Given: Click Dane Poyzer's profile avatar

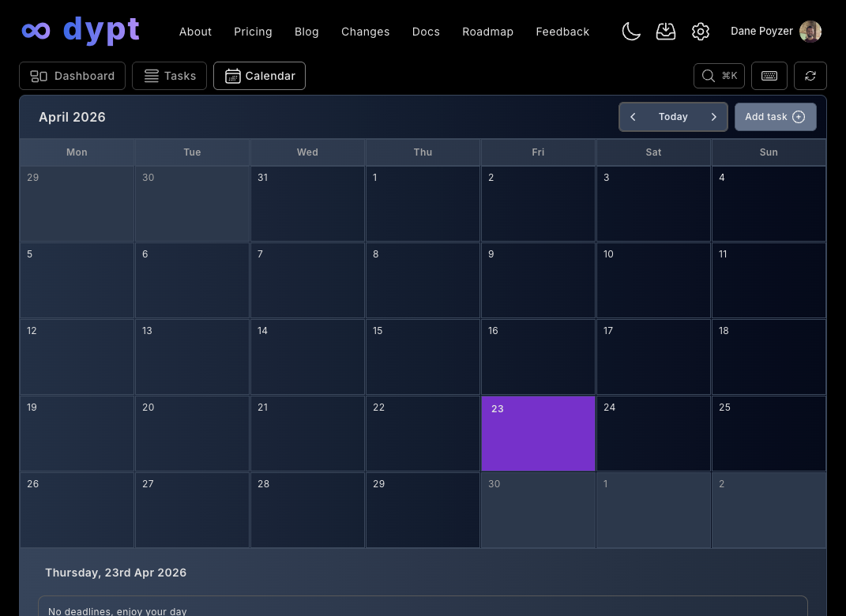Looking at the screenshot, I should click(810, 32).
